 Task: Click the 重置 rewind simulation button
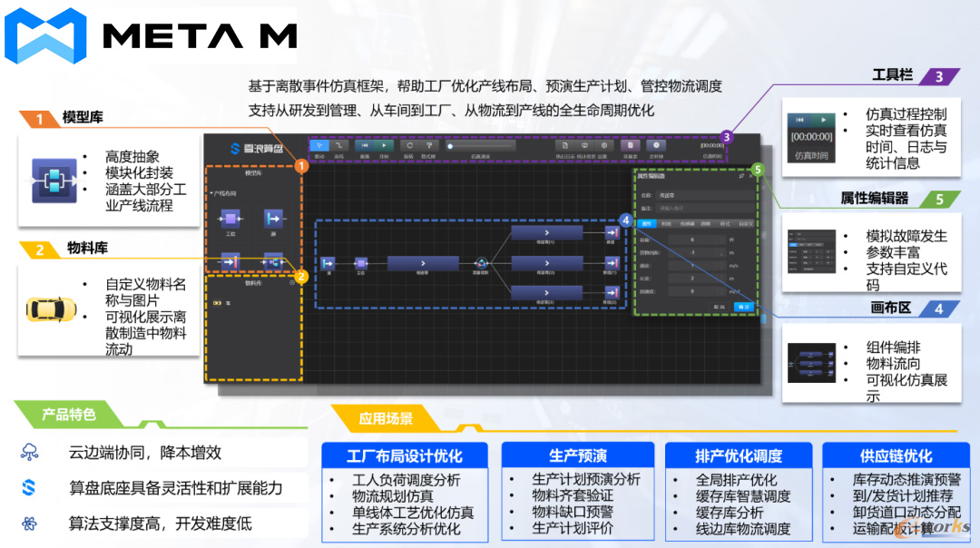click(x=365, y=145)
